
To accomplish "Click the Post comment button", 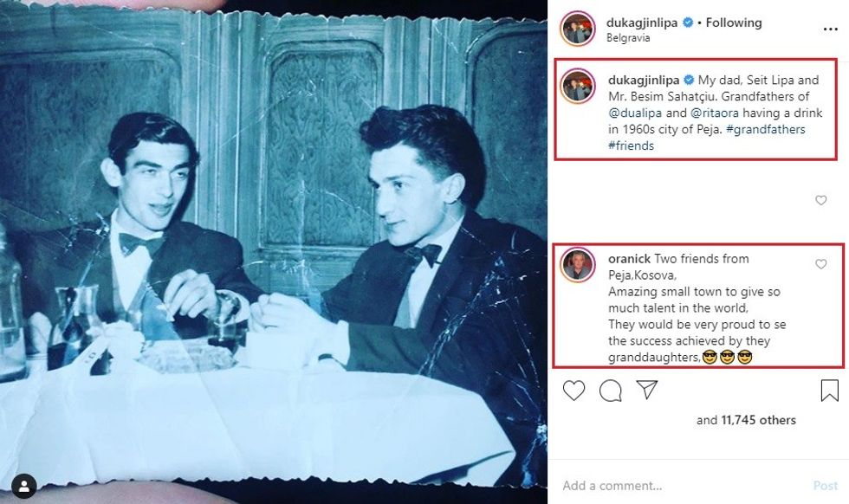I will coord(825,486).
